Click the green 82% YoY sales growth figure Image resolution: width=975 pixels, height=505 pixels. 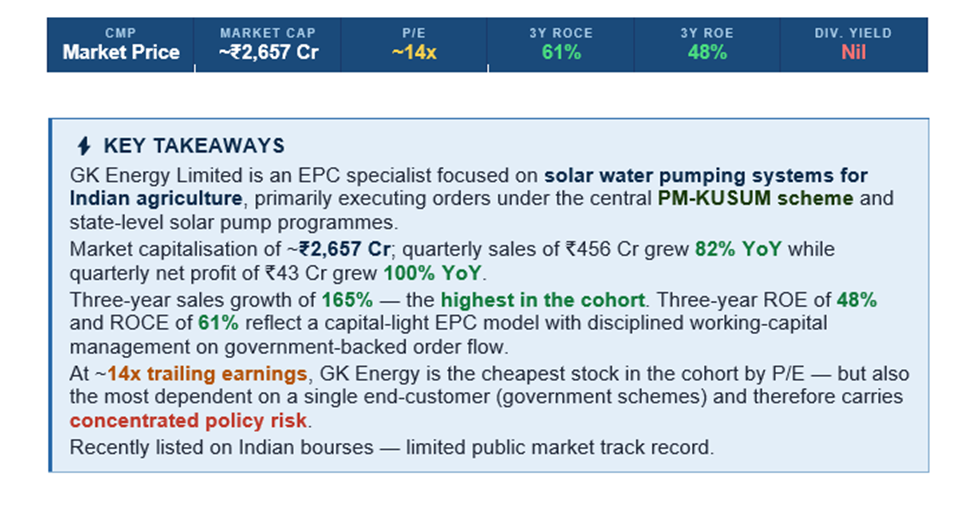738,248
